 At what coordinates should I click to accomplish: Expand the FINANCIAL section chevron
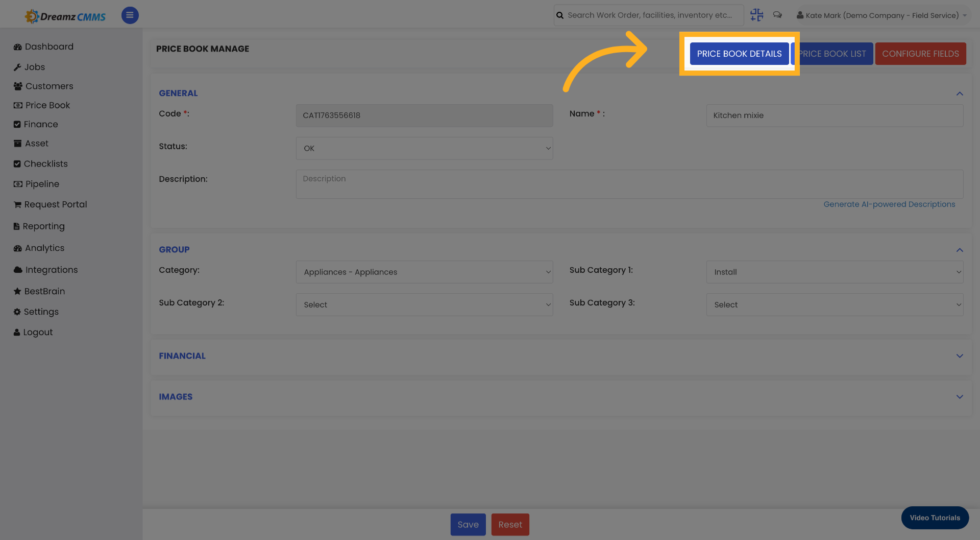tap(960, 356)
